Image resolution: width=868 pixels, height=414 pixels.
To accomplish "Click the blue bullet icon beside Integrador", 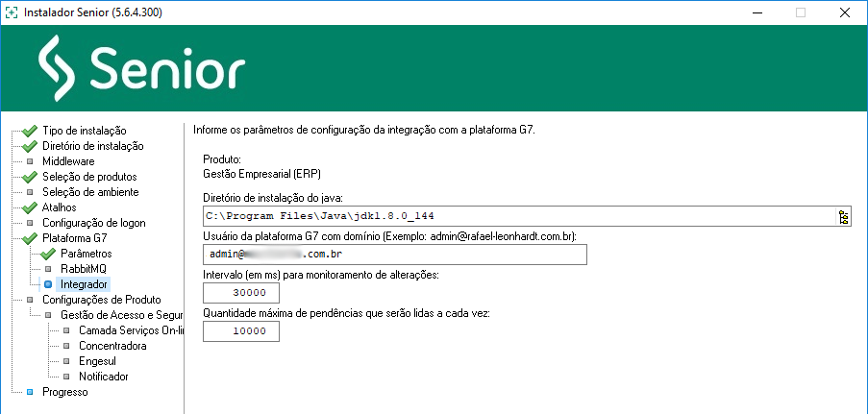I will pyautogui.click(x=48, y=284).
